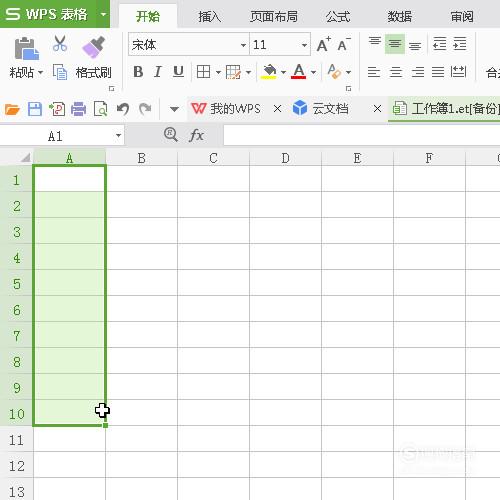This screenshot has width=500, height=500.
Task: Click distributed alignment icon
Action: click(x=458, y=72)
